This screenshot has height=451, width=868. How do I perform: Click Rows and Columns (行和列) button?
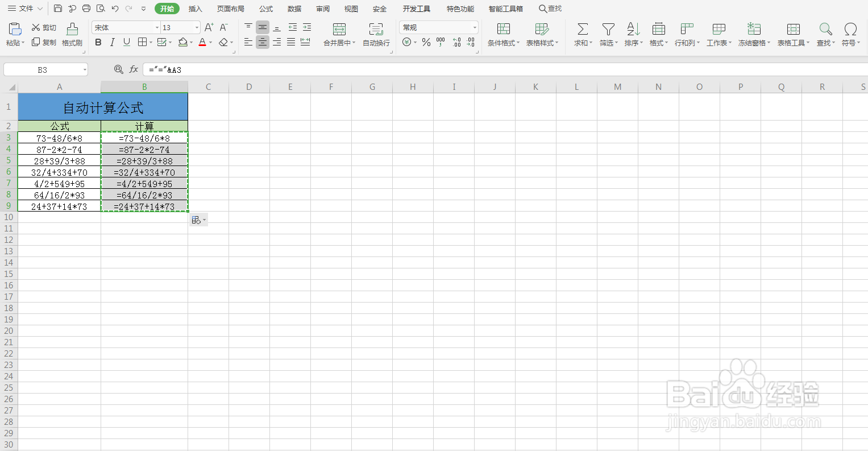point(687,35)
